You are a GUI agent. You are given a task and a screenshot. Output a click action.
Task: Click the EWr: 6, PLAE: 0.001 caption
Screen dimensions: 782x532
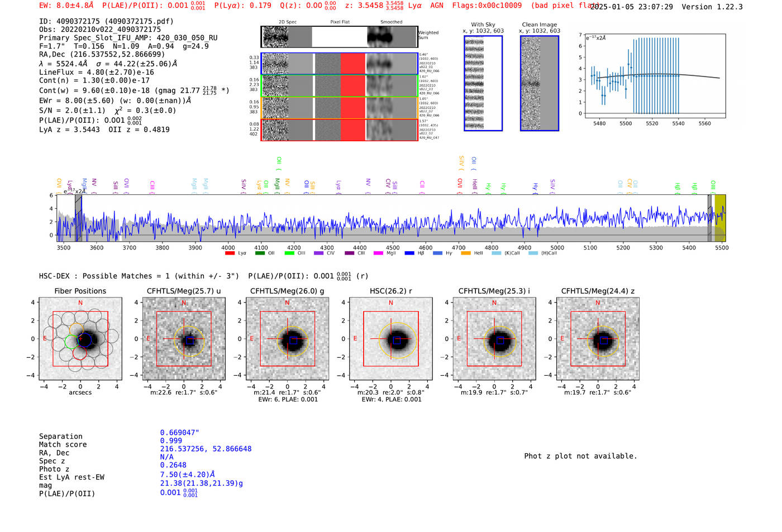[288, 400]
